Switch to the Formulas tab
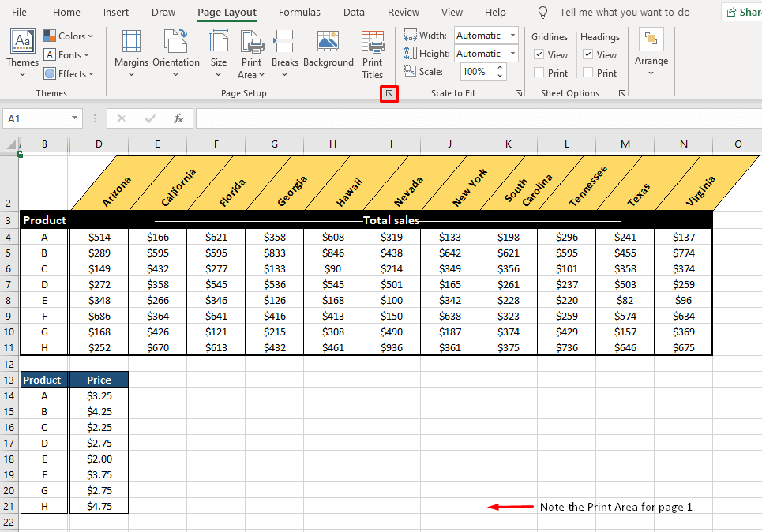The height and width of the screenshot is (532, 762). tap(299, 12)
